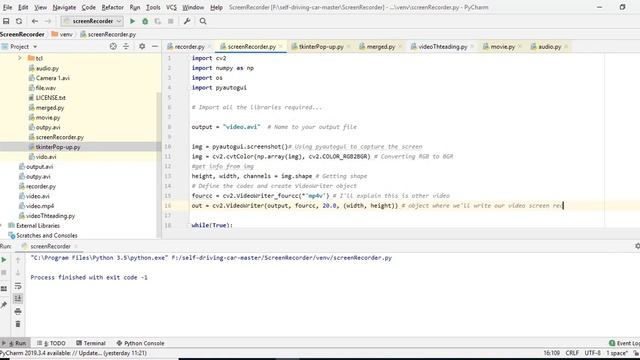Restore layout icon in Run panel
This screenshot has width=640, height=360.
(4, 289)
